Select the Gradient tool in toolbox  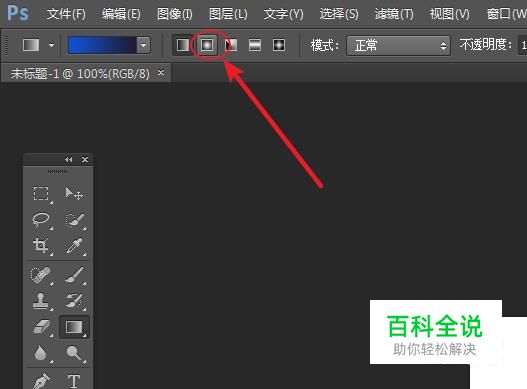[74, 327]
